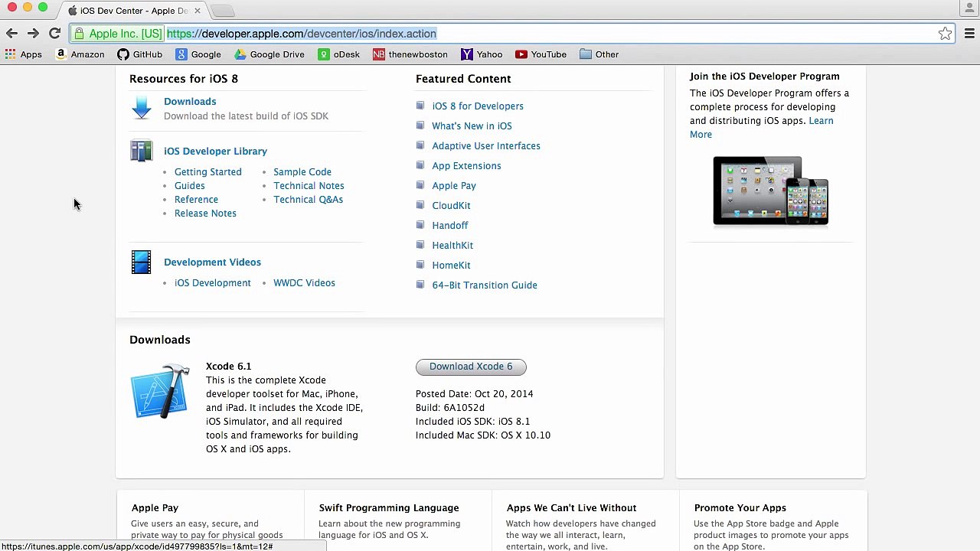Go forward using the browser forward arrow

coord(33,34)
